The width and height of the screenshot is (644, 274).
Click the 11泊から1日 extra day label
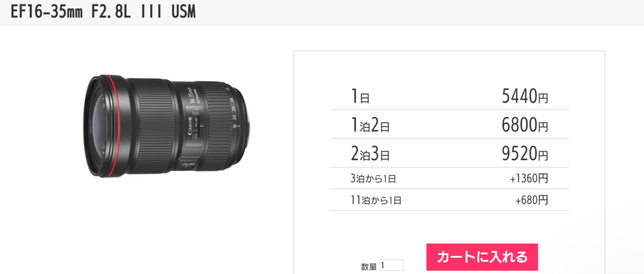coord(376,200)
